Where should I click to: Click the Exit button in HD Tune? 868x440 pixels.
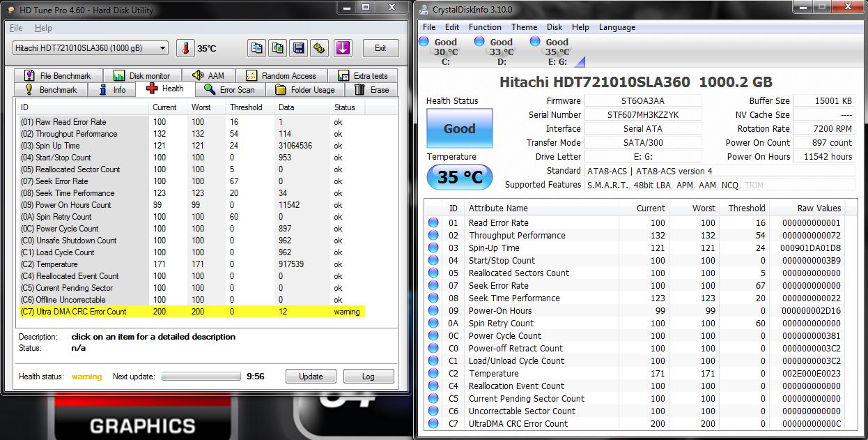380,48
